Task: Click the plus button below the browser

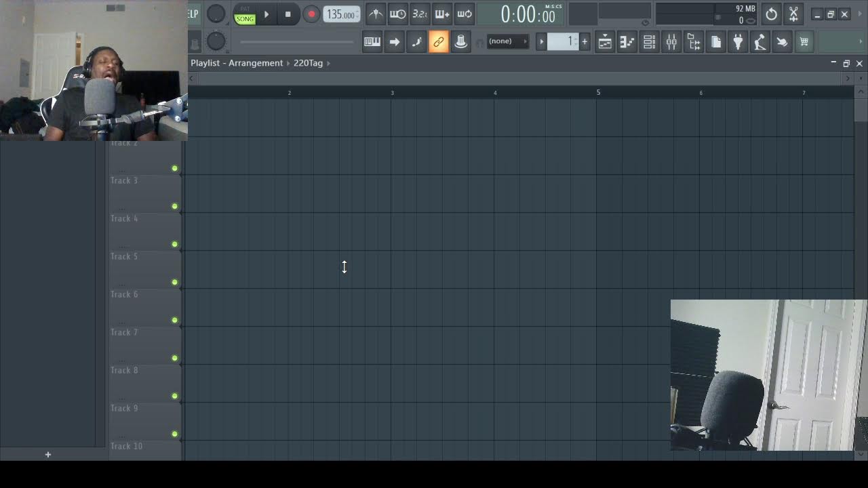Action: pyautogui.click(x=47, y=454)
